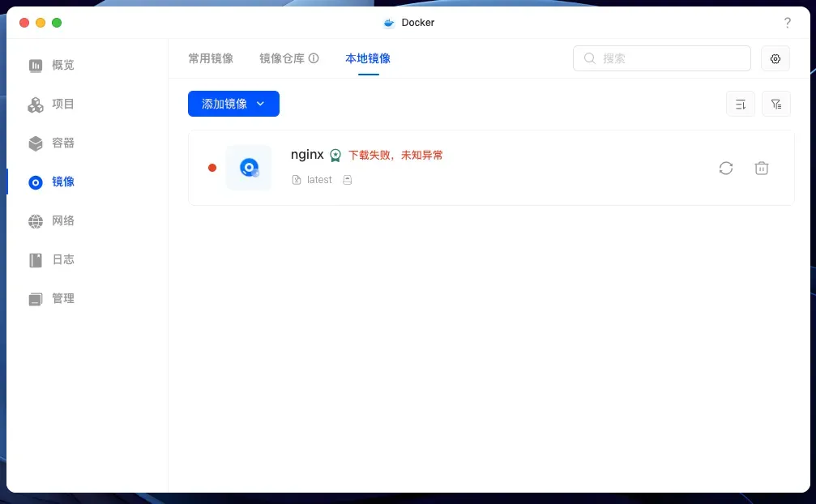Click the verified badge next to nginx
This screenshot has height=504, width=816.
tap(335, 155)
